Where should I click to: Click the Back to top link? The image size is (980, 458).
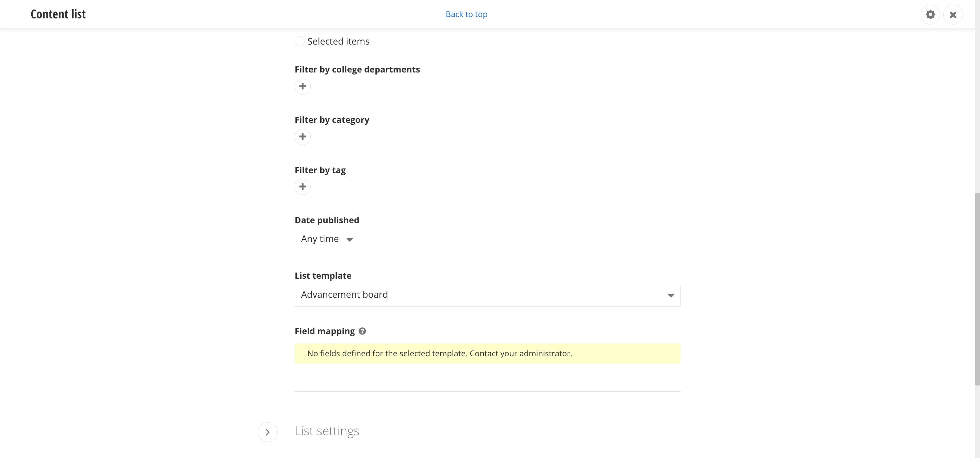point(467,14)
